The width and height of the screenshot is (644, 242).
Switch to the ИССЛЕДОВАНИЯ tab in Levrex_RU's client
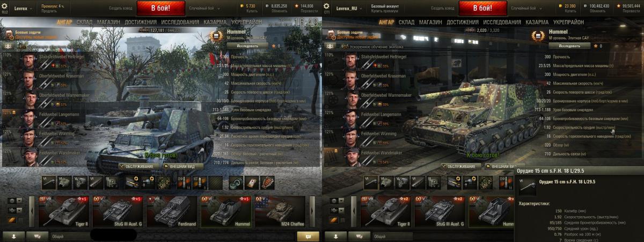(503, 22)
